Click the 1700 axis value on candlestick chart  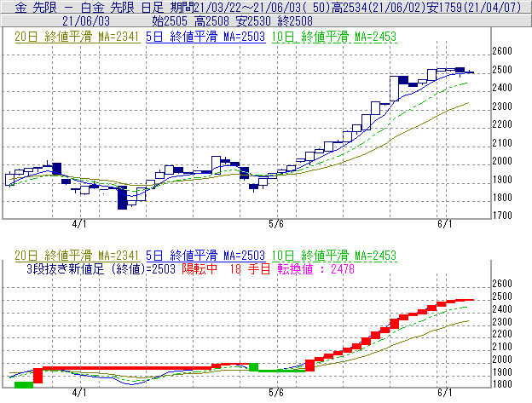click(x=502, y=216)
